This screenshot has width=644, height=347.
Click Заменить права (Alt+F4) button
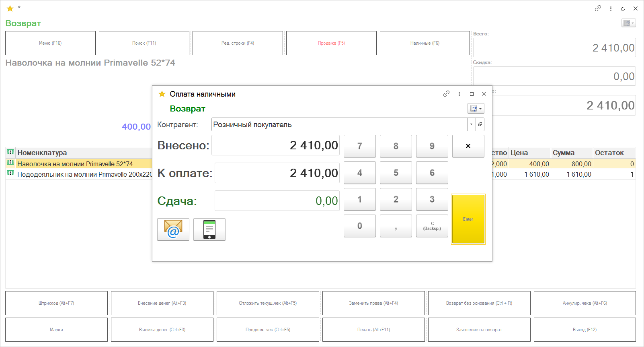[373, 303]
